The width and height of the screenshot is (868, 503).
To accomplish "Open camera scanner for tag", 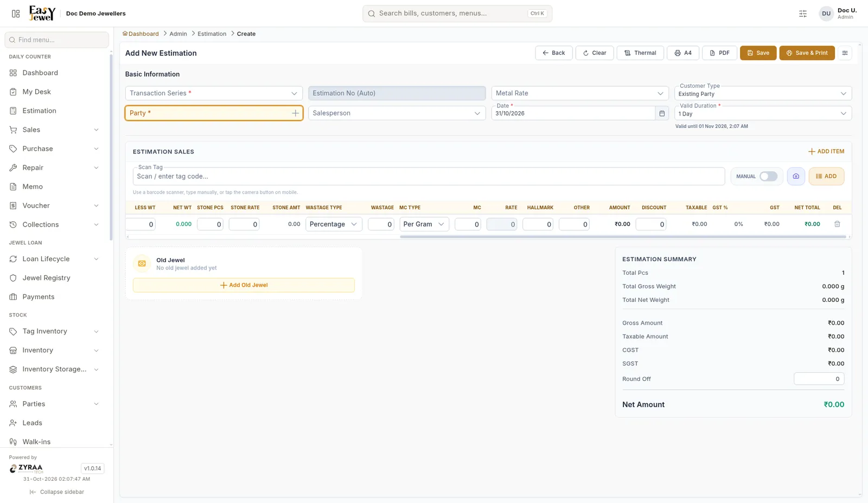I will click(x=796, y=176).
